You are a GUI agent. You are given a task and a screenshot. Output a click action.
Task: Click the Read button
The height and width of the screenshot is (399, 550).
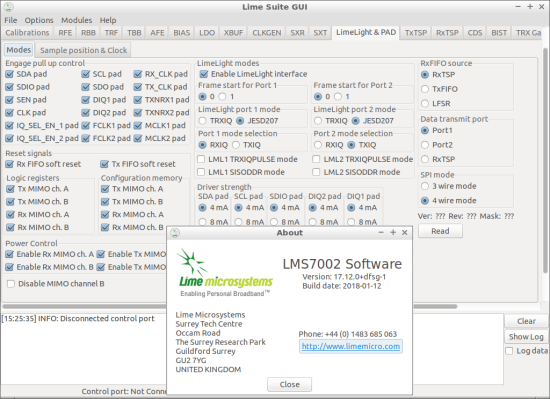[x=440, y=231]
